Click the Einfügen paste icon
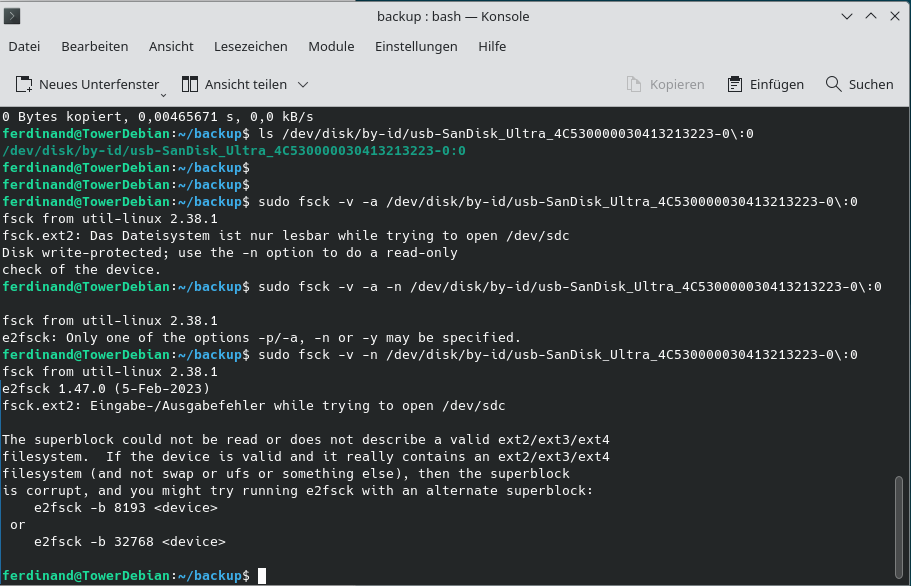 (734, 84)
